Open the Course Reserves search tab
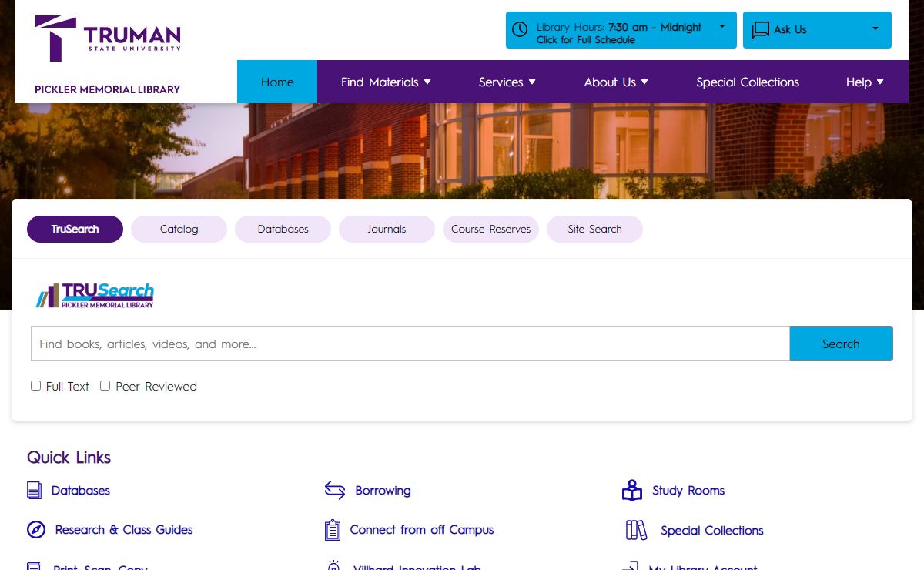924x570 pixels. (490, 229)
